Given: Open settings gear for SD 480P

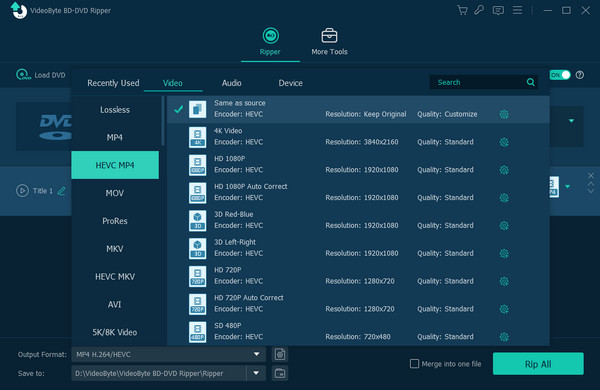Looking at the screenshot, I should 504,337.
